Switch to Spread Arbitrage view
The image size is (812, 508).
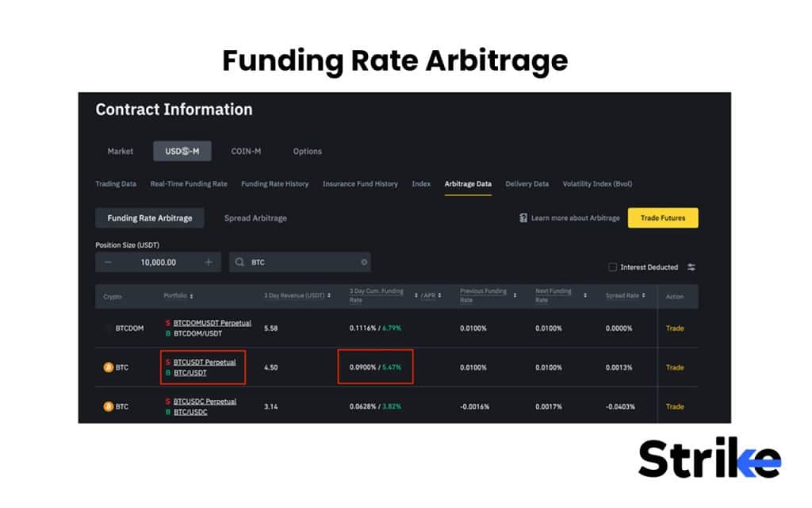click(x=255, y=217)
